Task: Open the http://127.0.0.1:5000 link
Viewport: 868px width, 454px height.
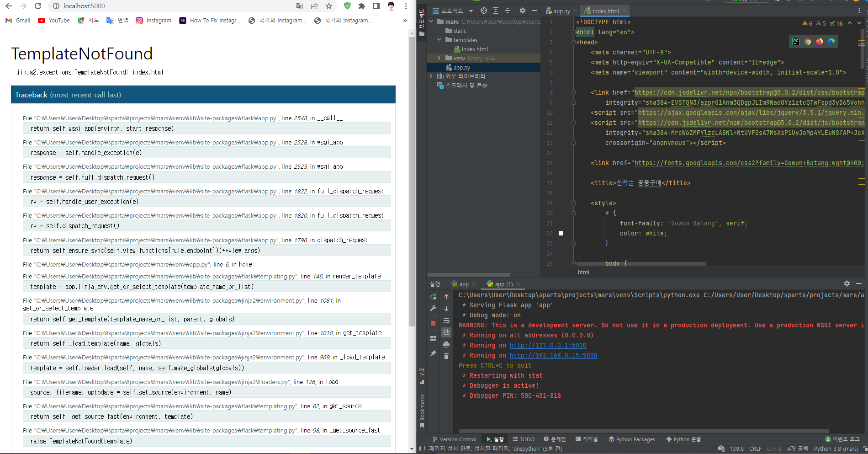Action: click(x=548, y=345)
